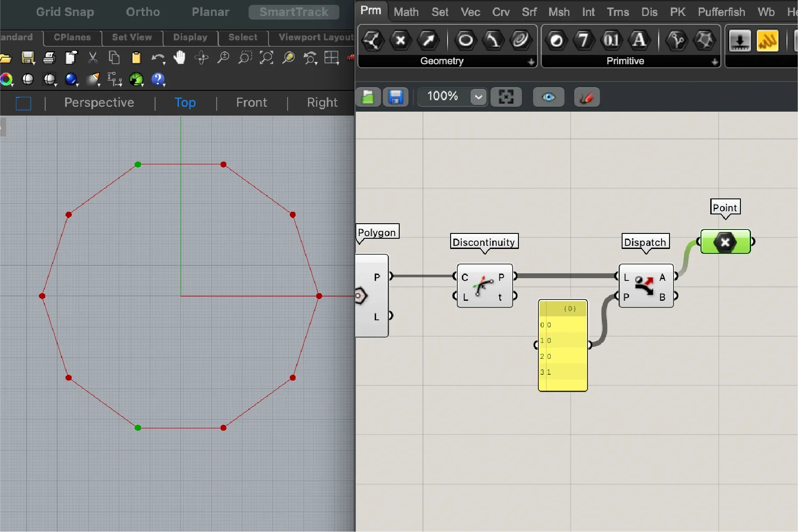Switch to the Perspective viewport
This screenshot has height=532, width=798.
99,102
